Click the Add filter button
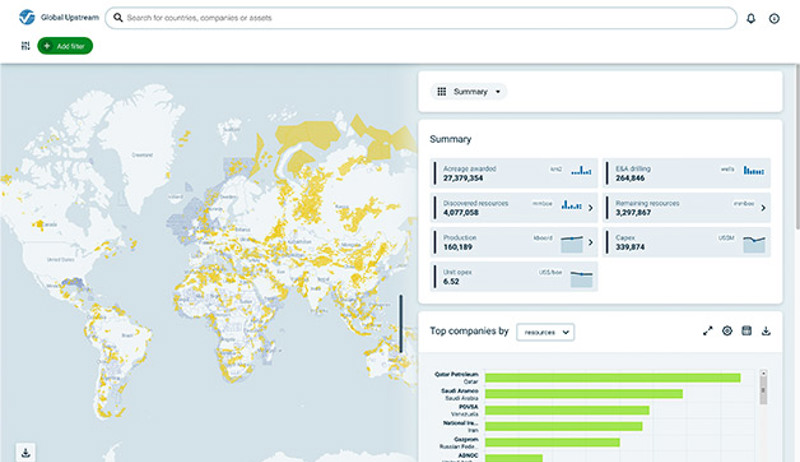This screenshot has height=462, width=800. pos(65,46)
